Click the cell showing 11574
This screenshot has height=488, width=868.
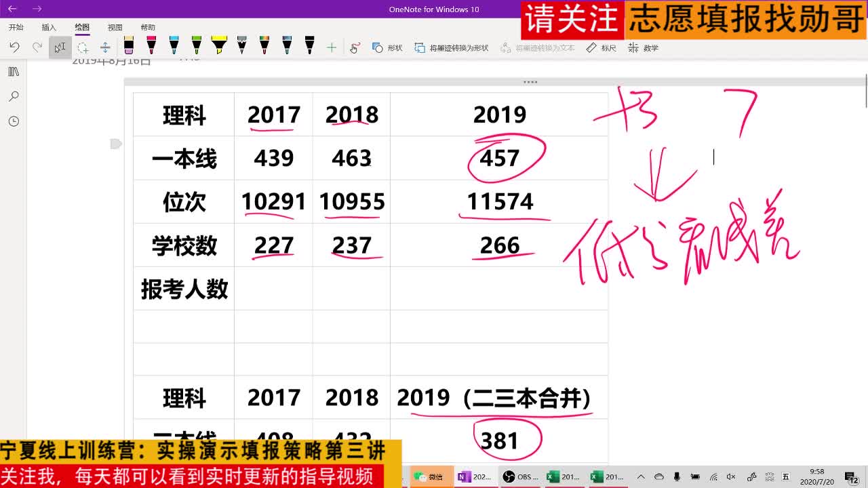[500, 202]
